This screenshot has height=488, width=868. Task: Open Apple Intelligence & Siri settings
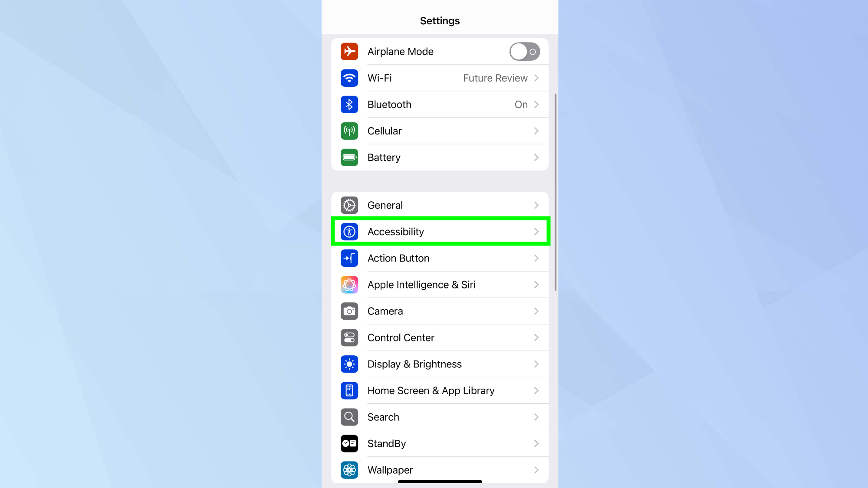(x=439, y=284)
